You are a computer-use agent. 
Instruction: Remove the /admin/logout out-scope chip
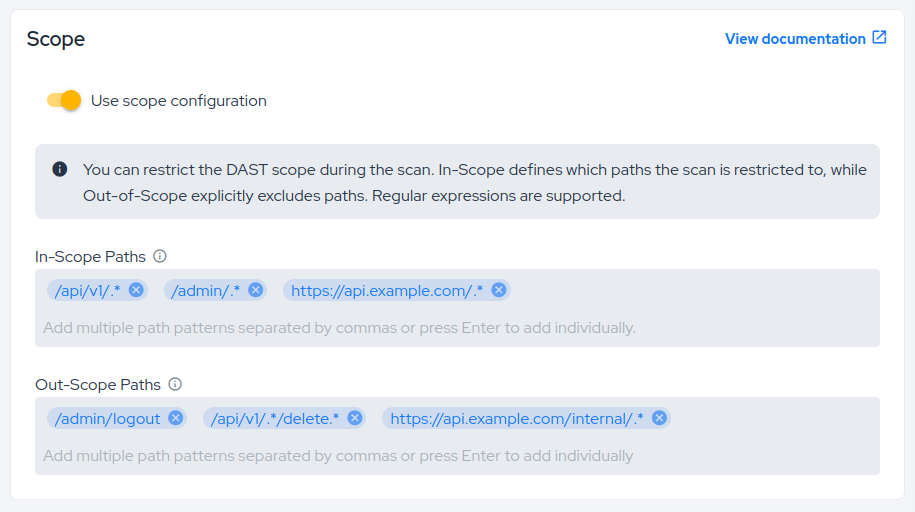[x=176, y=418]
